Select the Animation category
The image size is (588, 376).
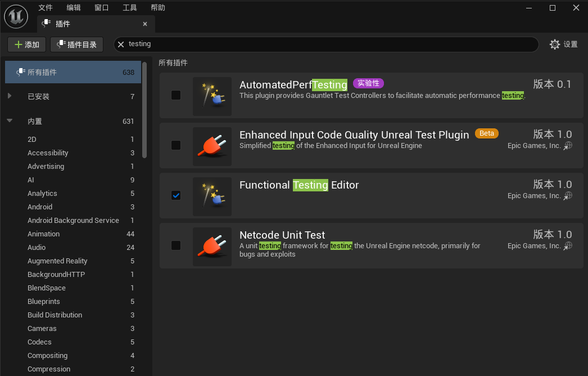coord(73,234)
